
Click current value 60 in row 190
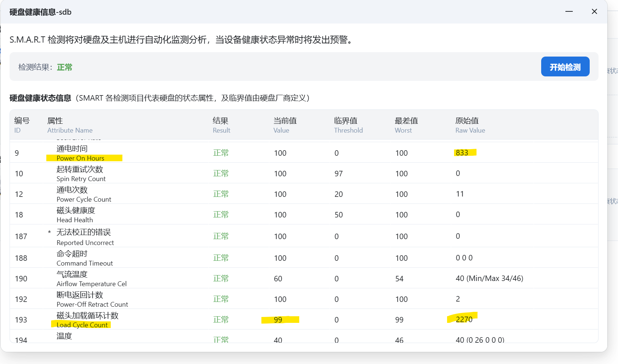click(278, 279)
